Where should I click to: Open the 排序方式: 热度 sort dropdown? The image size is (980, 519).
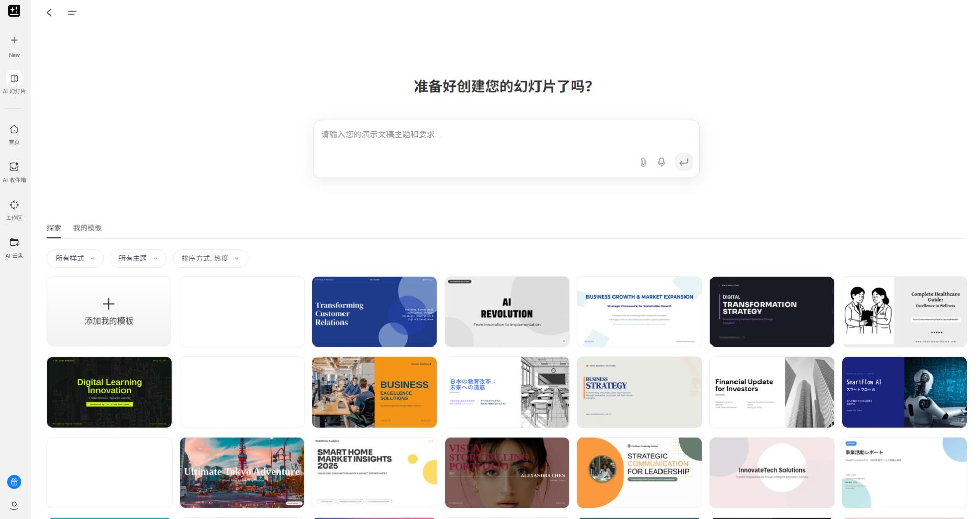pos(210,259)
